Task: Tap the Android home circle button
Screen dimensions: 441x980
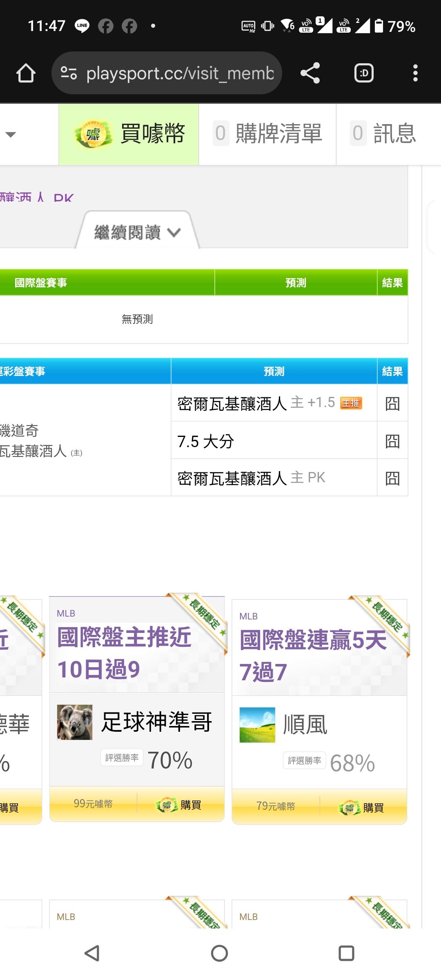Action: pos(219,953)
